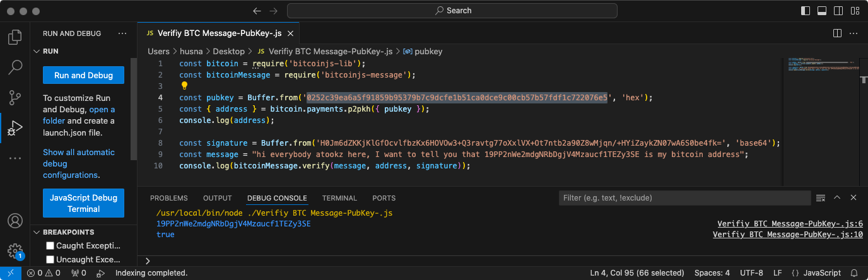Image resolution: width=868 pixels, height=280 pixels.
Task: Click the Run and Debug button
Action: 83,75
